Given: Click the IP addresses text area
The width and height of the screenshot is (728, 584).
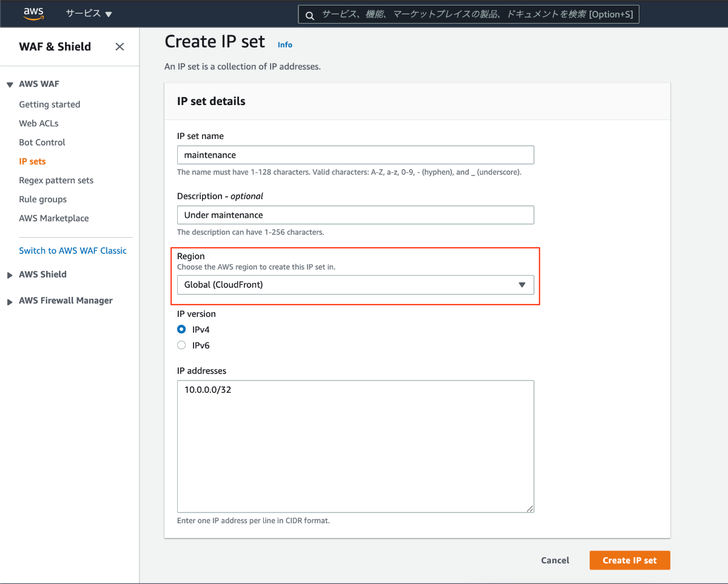Looking at the screenshot, I should tap(356, 446).
